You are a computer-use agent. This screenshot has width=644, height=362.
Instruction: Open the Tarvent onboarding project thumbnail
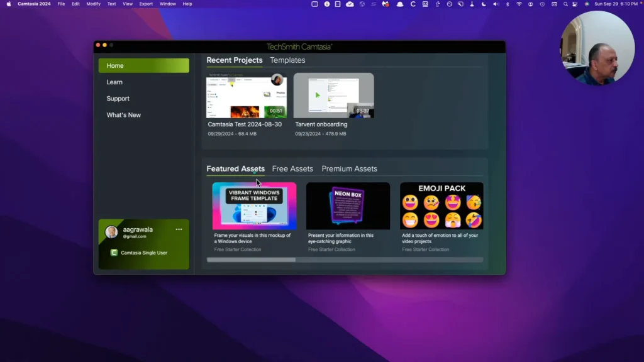pyautogui.click(x=333, y=96)
